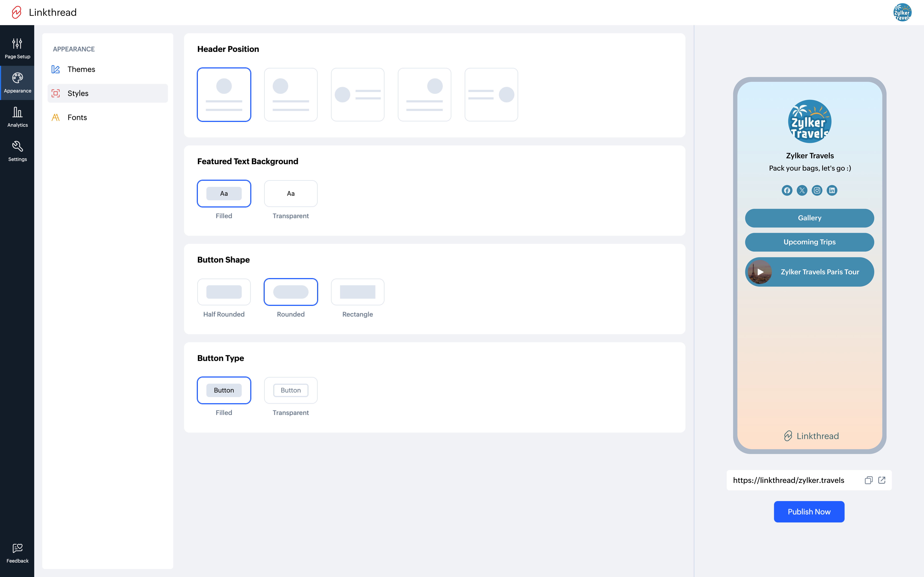This screenshot has width=924, height=577.
Task: Choose Half Rounded button shape
Action: pos(224,292)
